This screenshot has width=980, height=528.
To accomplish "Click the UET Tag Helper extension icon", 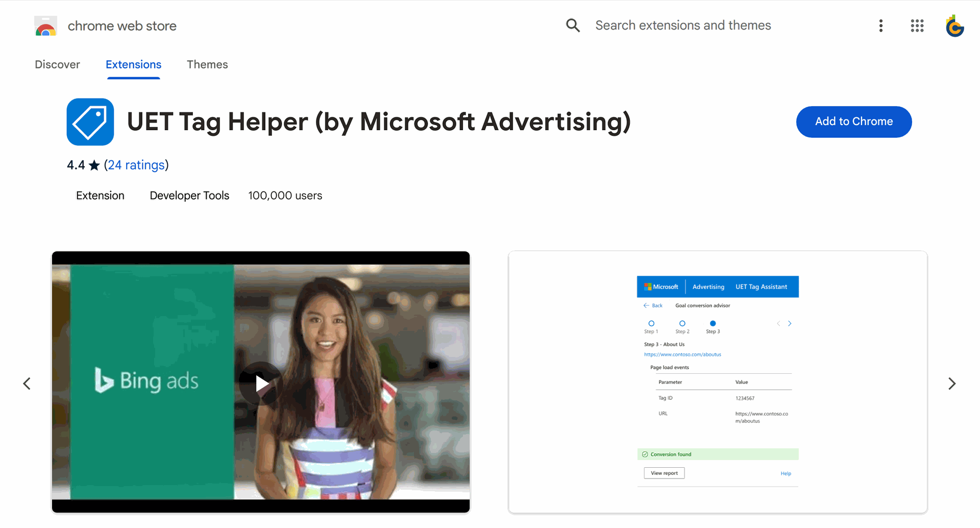I will pyautogui.click(x=90, y=122).
